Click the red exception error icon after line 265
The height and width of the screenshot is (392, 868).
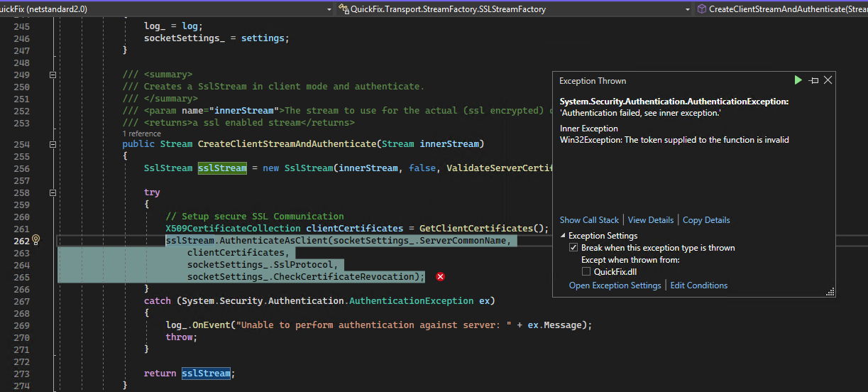(x=441, y=276)
